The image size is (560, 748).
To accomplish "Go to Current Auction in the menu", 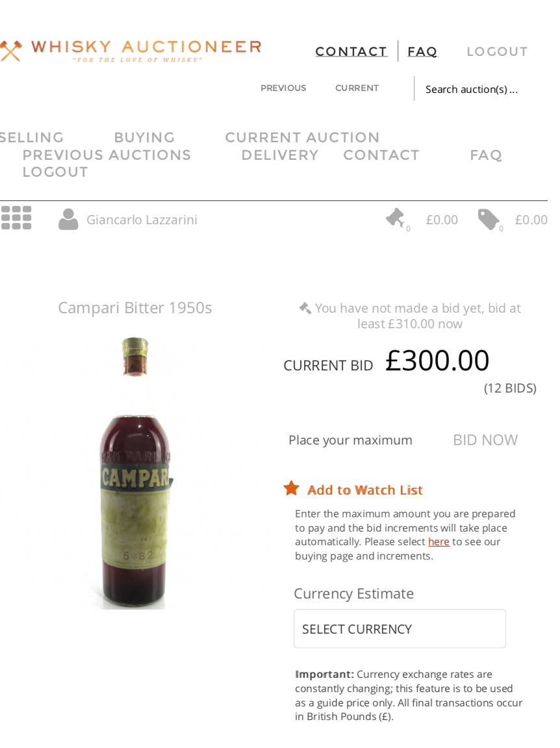I will click(x=302, y=138).
